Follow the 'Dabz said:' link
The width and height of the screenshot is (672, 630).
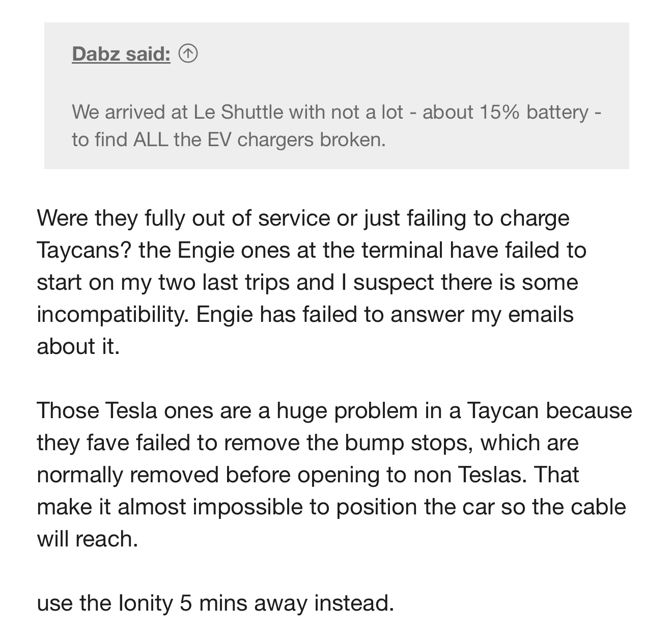click(x=121, y=53)
